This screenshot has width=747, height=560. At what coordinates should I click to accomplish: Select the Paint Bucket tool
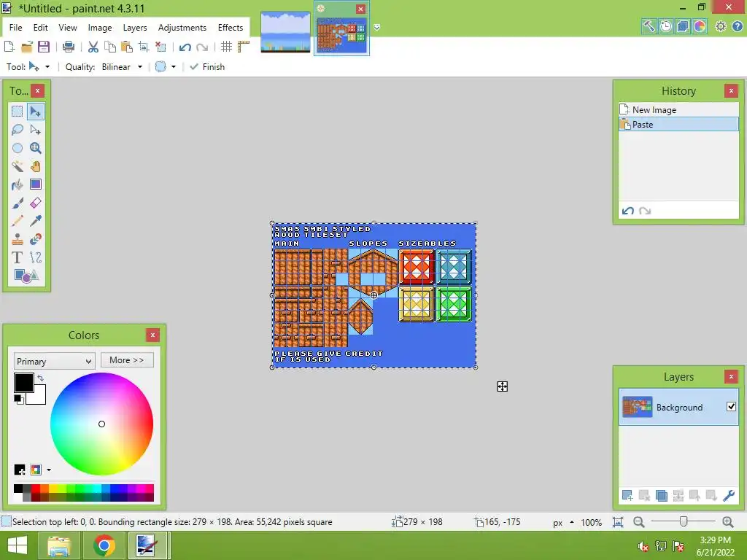coord(18,184)
